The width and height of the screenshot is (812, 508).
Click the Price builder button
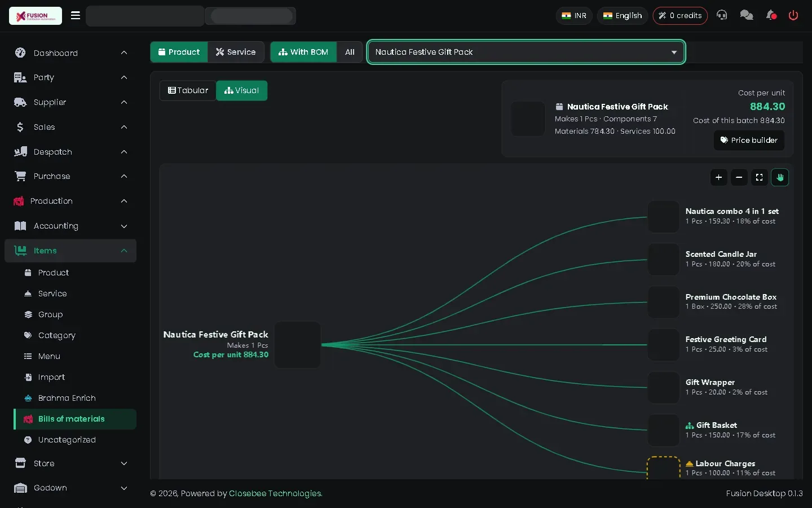tap(749, 140)
